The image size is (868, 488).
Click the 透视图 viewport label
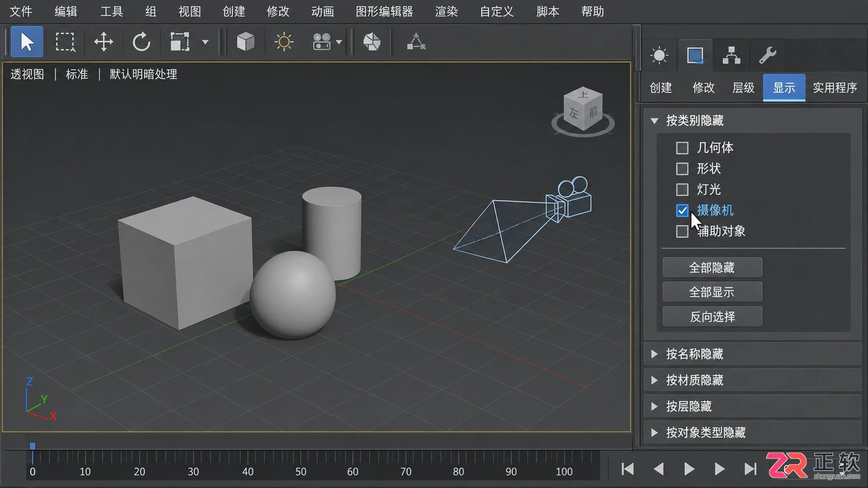pos(28,74)
